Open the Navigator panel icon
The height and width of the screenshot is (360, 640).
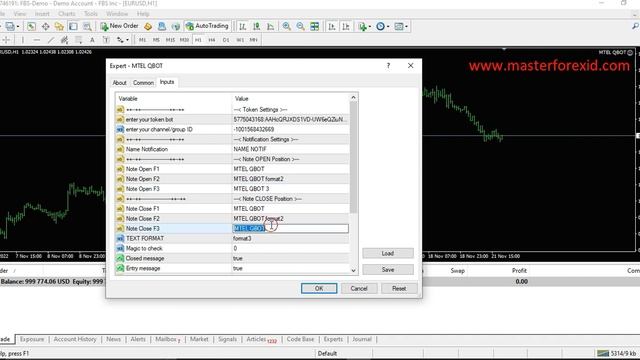(59, 27)
